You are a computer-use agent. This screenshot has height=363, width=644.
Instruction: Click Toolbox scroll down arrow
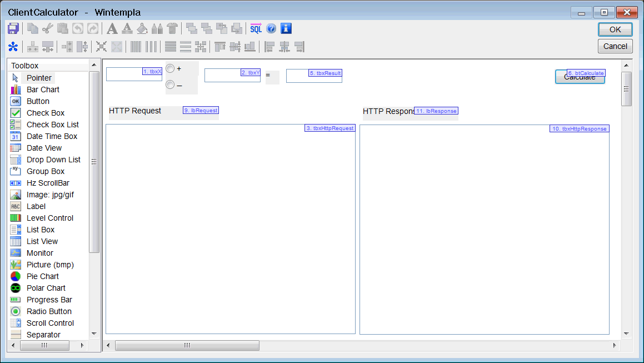click(94, 334)
